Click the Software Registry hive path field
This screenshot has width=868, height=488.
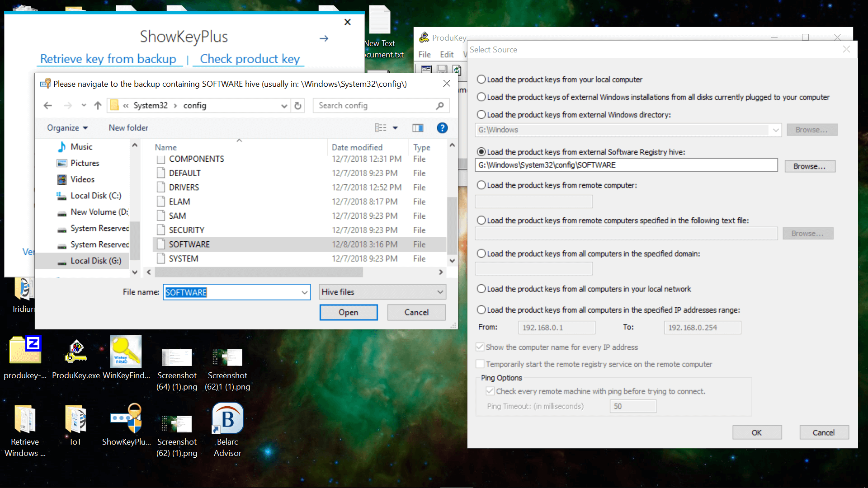(x=626, y=165)
